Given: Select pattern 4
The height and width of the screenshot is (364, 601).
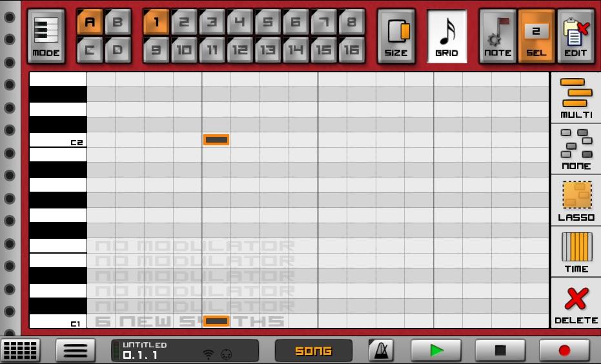Looking at the screenshot, I should click(x=240, y=22).
